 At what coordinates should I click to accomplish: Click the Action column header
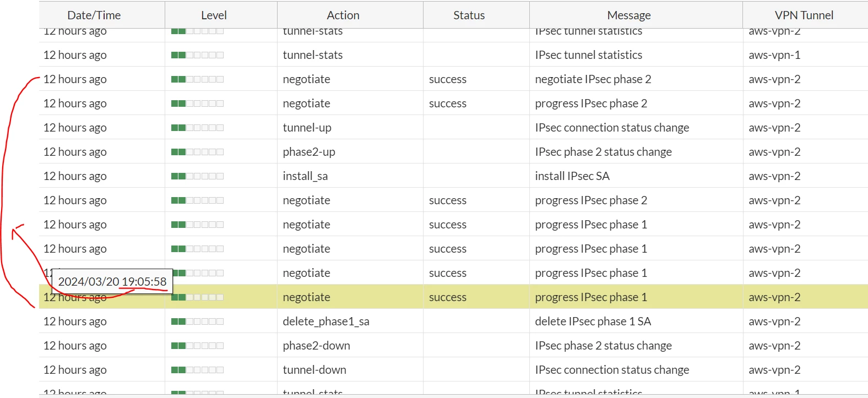[x=343, y=15]
